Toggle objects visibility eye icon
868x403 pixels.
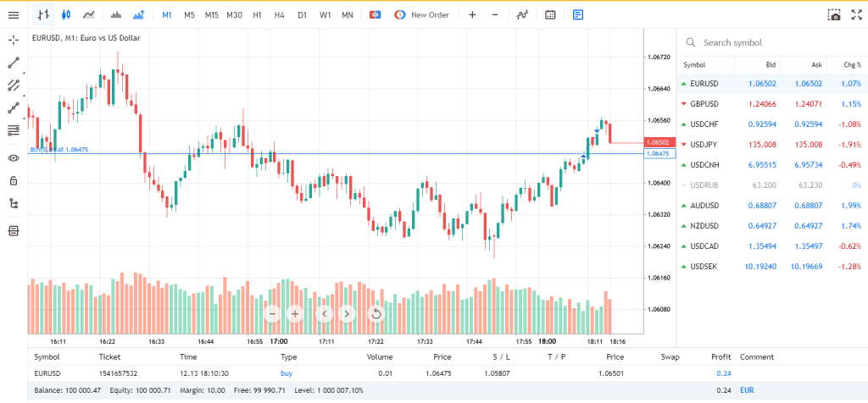[x=14, y=158]
